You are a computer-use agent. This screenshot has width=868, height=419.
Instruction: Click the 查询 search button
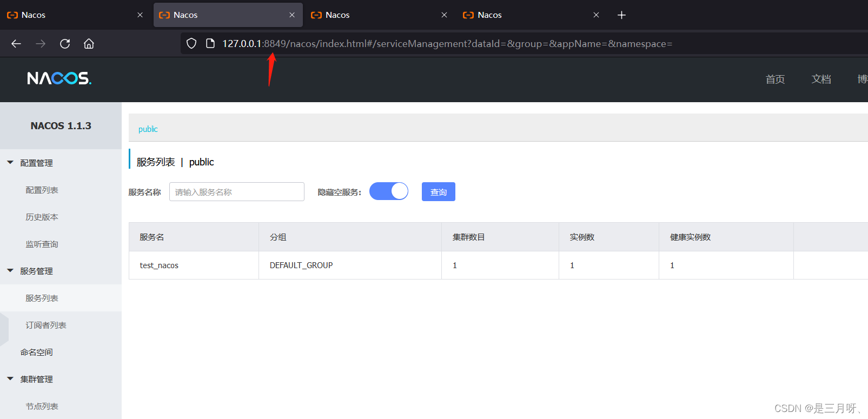(x=439, y=192)
